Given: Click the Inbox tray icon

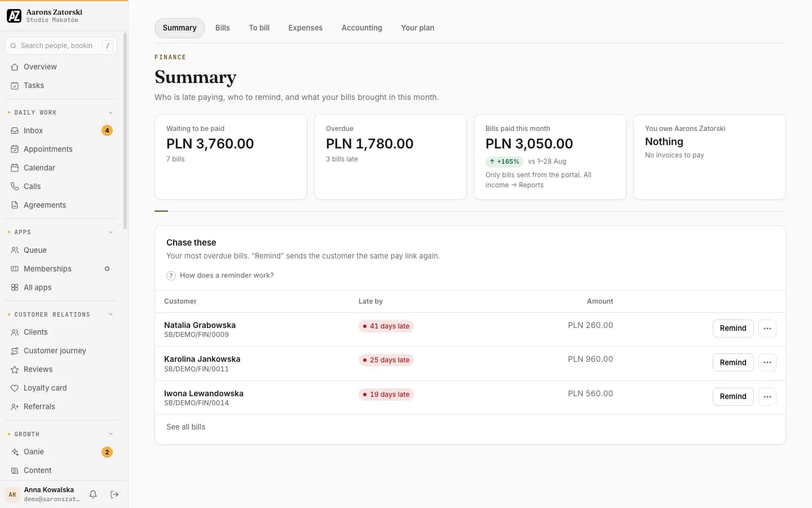Looking at the screenshot, I should pos(15,130).
